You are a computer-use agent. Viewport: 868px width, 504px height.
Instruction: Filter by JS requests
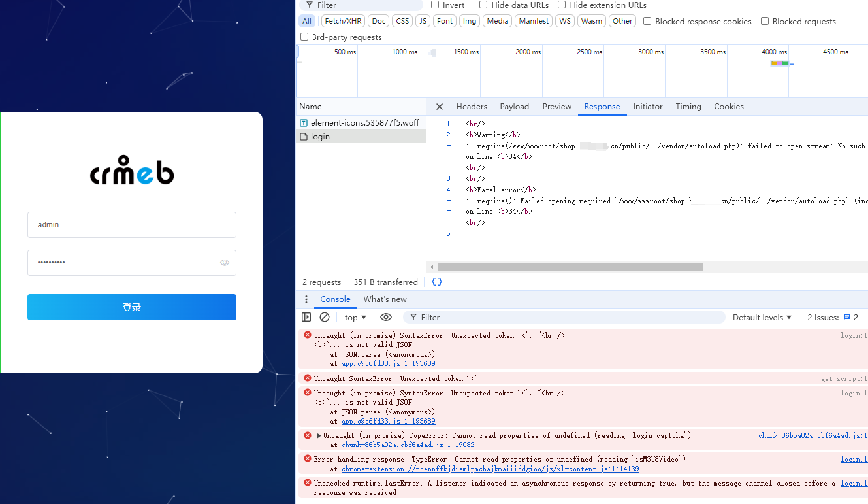(x=423, y=21)
